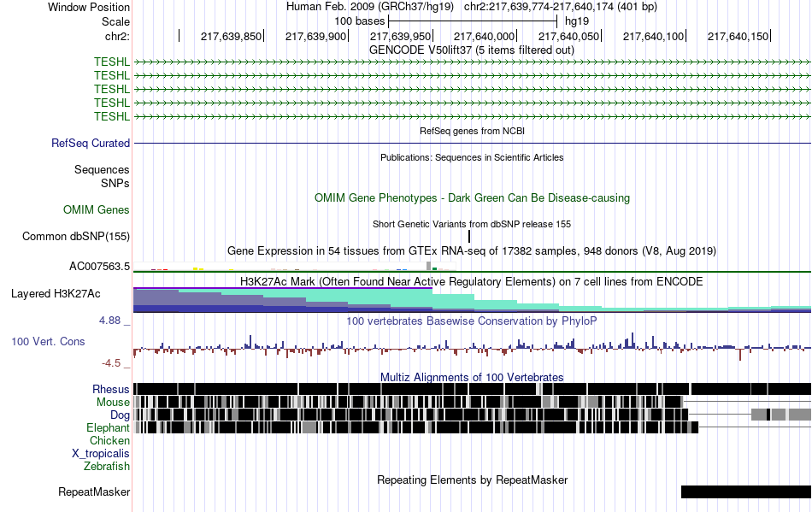
Task: Click the H3K27Ac layered signal graph
Action: click(472, 300)
